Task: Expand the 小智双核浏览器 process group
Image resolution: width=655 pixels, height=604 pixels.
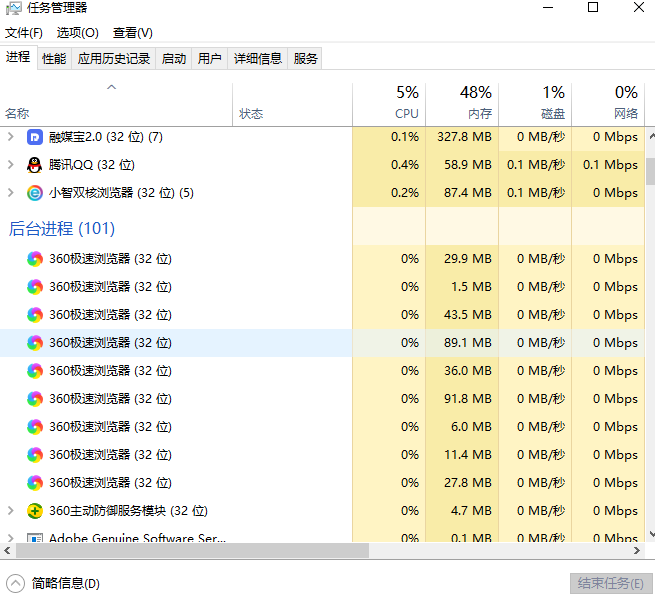Action: click(x=11, y=193)
